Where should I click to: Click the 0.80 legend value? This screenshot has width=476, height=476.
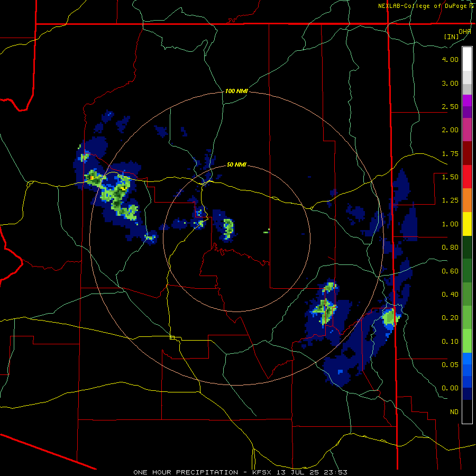(x=450, y=248)
